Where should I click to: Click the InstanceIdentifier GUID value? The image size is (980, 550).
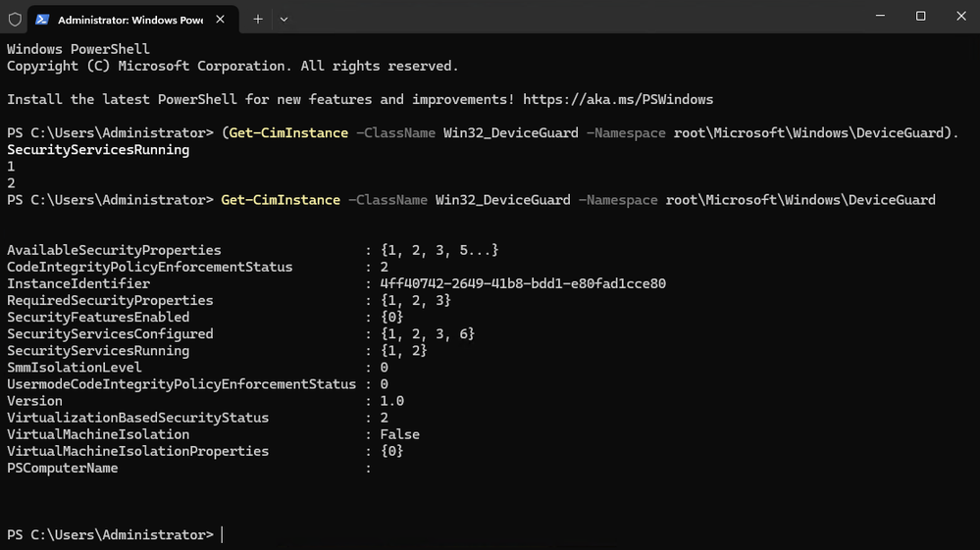click(x=523, y=283)
